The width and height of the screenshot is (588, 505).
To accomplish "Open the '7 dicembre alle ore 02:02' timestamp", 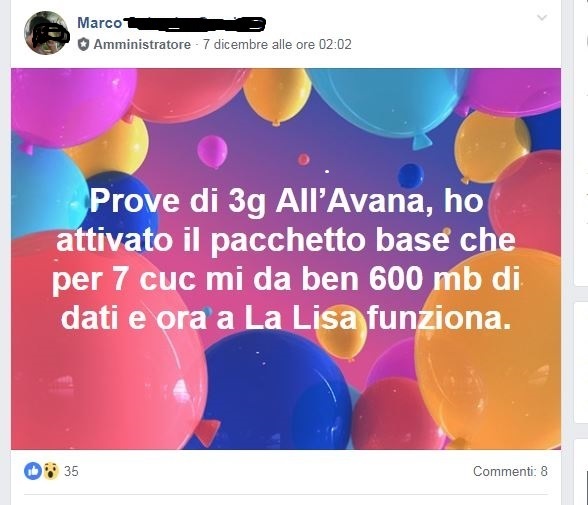I will tap(277, 44).
